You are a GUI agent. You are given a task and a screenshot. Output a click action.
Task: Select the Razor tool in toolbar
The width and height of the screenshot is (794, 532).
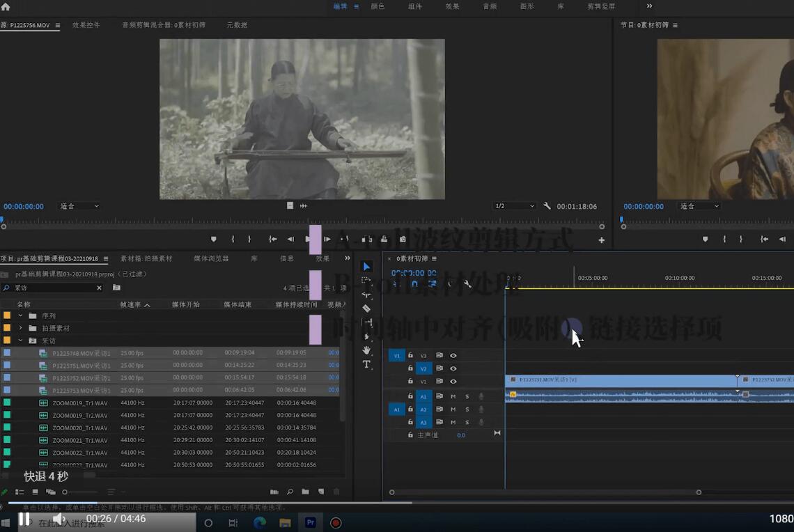pyautogui.click(x=366, y=308)
